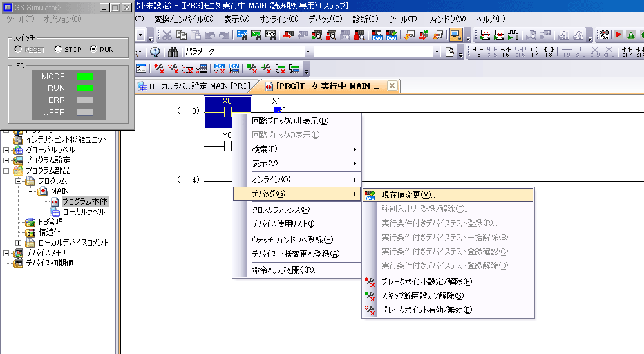644x354 pixels.
Task: Click the Write to PLC red arrow icon
Action: pos(289,35)
